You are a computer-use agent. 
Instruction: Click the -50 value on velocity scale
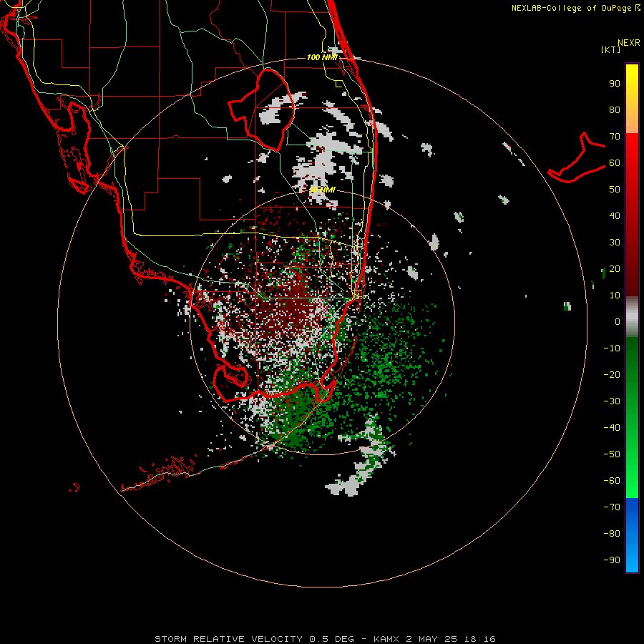(x=612, y=454)
